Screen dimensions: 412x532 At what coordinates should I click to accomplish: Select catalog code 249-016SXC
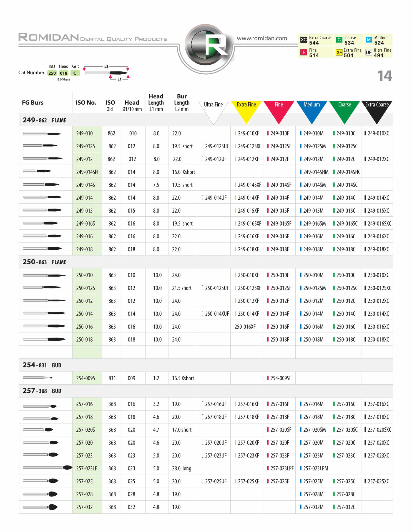(378, 223)
